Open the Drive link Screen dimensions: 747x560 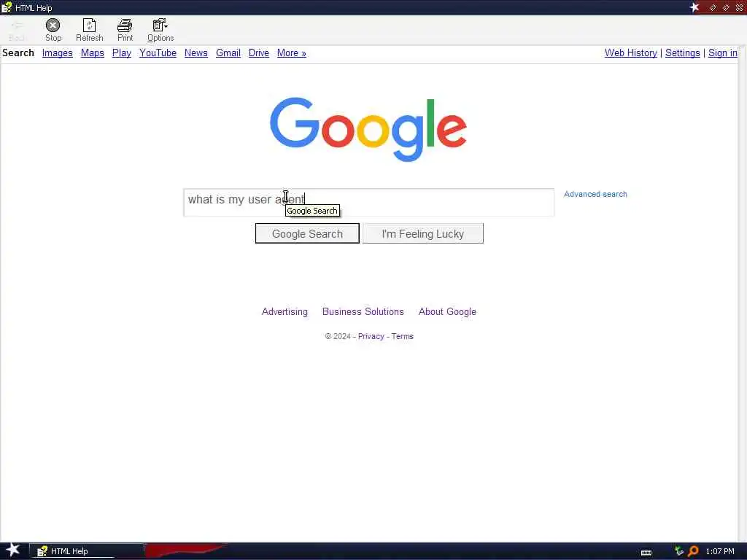(259, 52)
